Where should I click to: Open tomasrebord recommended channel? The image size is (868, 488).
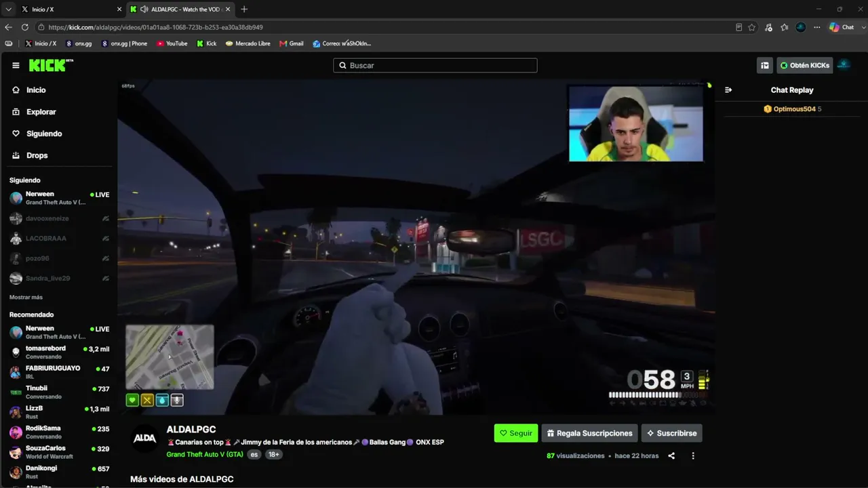[x=59, y=352]
